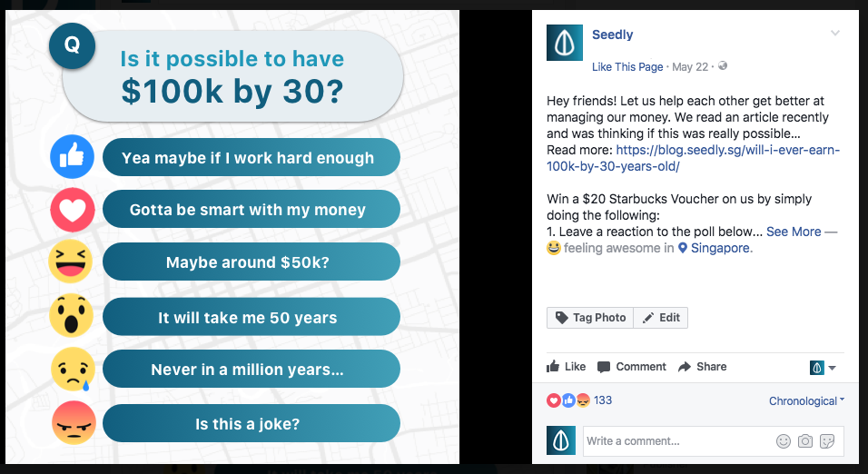The image size is (868, 474).
Task: Click the thumbs-up Like reaction in the poll
Action: [x=73, y=157]
